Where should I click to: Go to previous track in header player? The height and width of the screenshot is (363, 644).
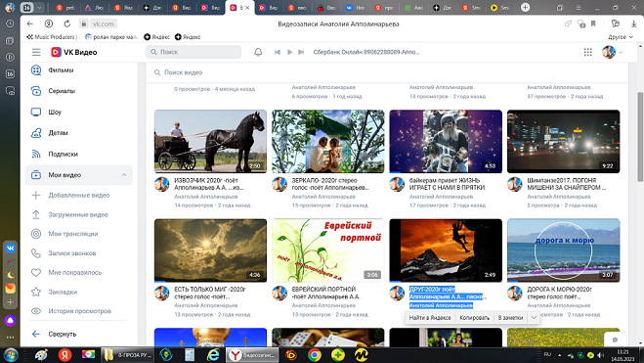click(x=278, y=52)
